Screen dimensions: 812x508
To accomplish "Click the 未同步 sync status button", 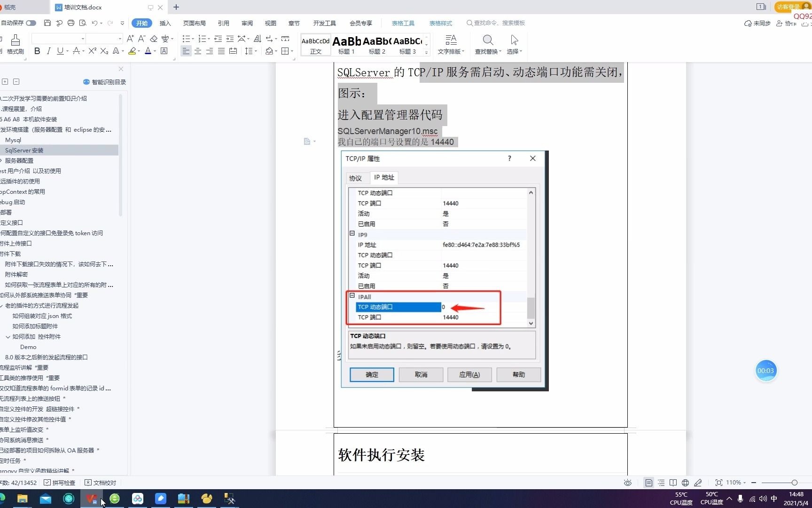I will [757, 23].
